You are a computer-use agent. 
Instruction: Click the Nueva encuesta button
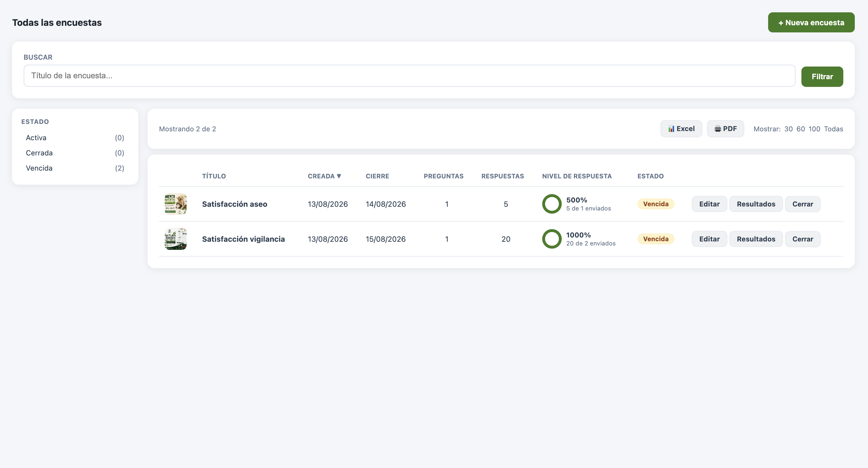[x=811, y=23]
